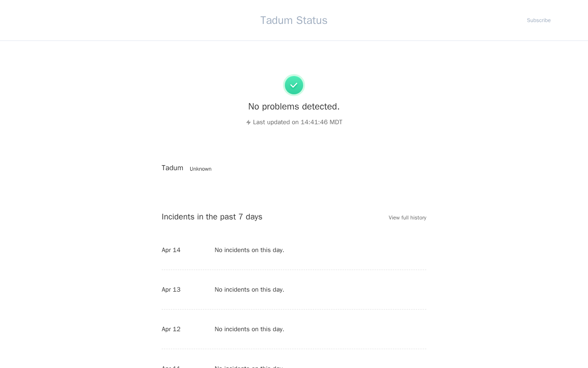Click the 'No problems detected.' message
Viewport: 588px width, 368px height.
coord(294,106)
